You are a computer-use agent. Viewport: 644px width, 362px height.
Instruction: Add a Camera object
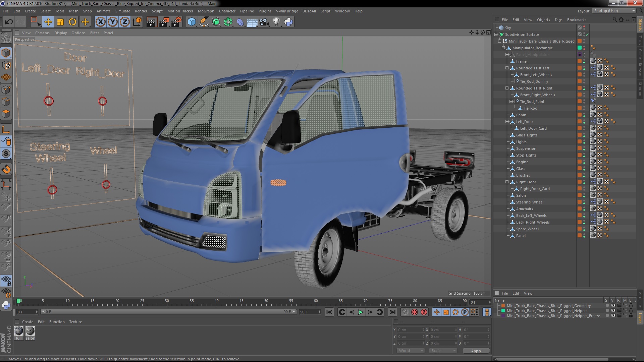(264, 22)
